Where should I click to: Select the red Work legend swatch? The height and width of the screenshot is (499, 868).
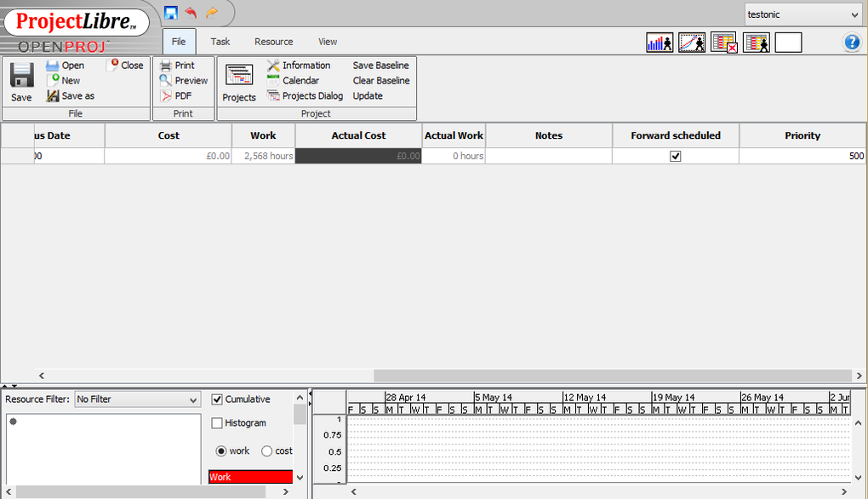[x=250, y=477]
